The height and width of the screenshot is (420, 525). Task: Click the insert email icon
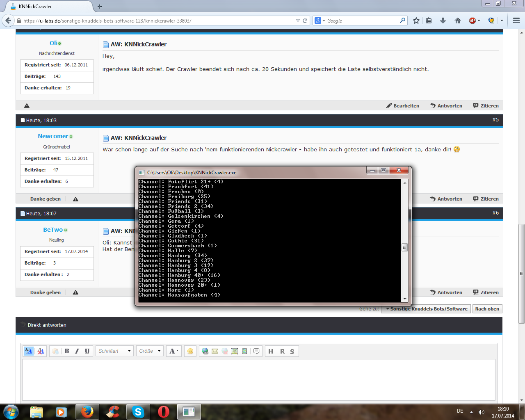[215, 351]
